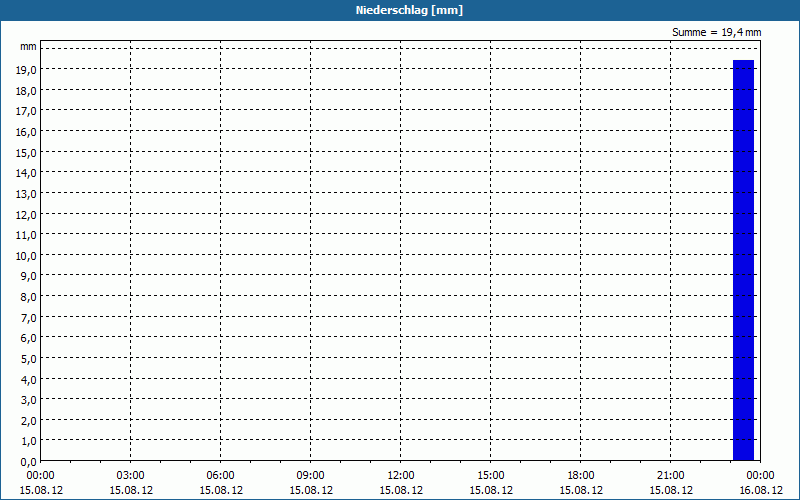Click the '19,0' y-axis value
This screenshot has width=800, height=500.
coord(26,70)
